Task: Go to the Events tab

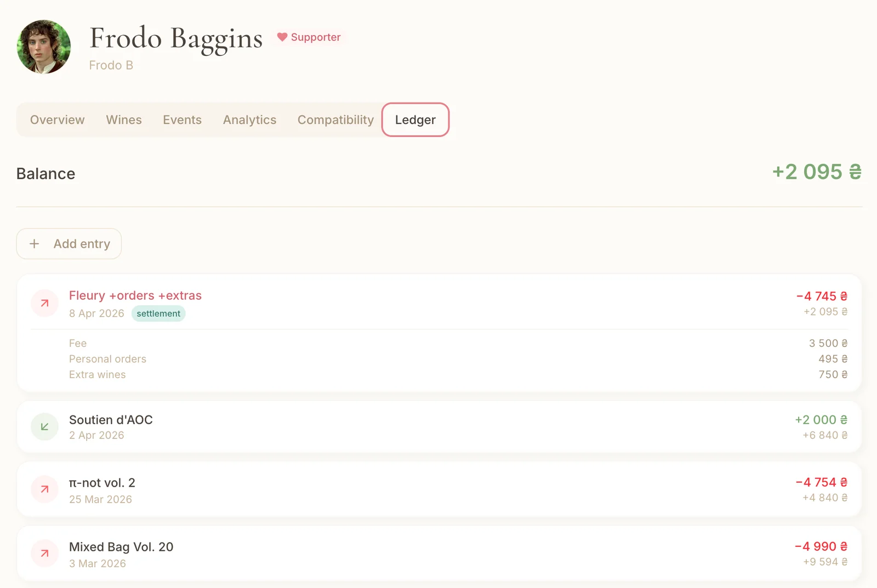Action: click(182, 120)
